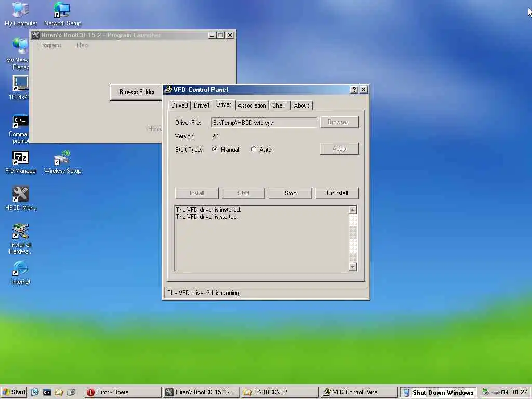Click the Stop driver button
The height and width of the screenshot is (399, 532).
[x=290, y=193]
